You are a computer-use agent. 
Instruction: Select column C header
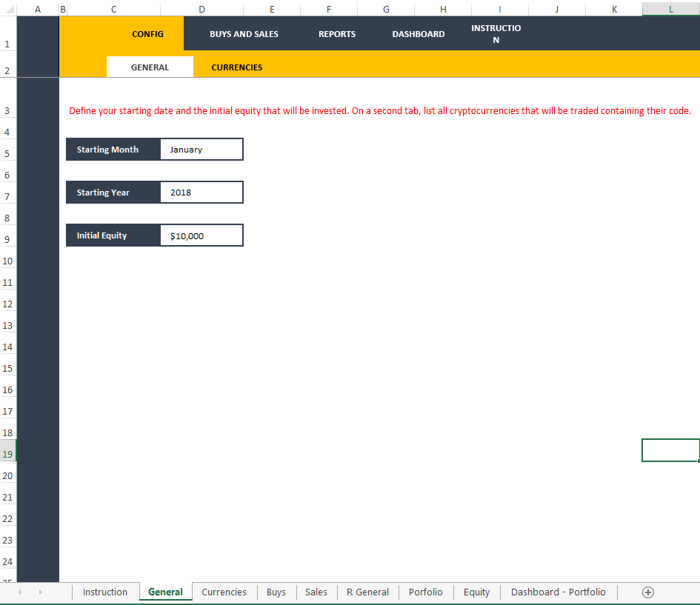coord(114,9)
